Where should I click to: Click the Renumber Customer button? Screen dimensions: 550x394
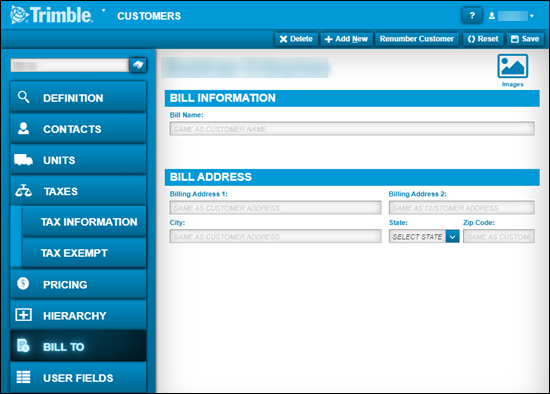(417, 39)
